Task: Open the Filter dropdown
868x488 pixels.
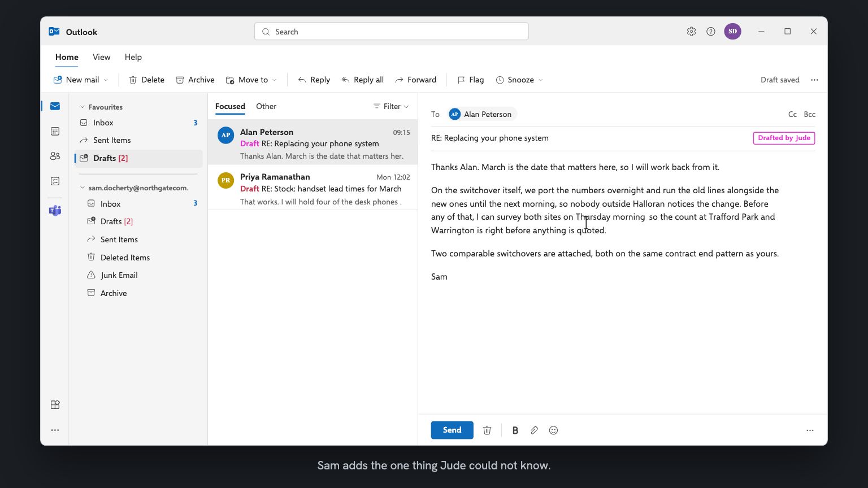Action: (x=391, y=106)
